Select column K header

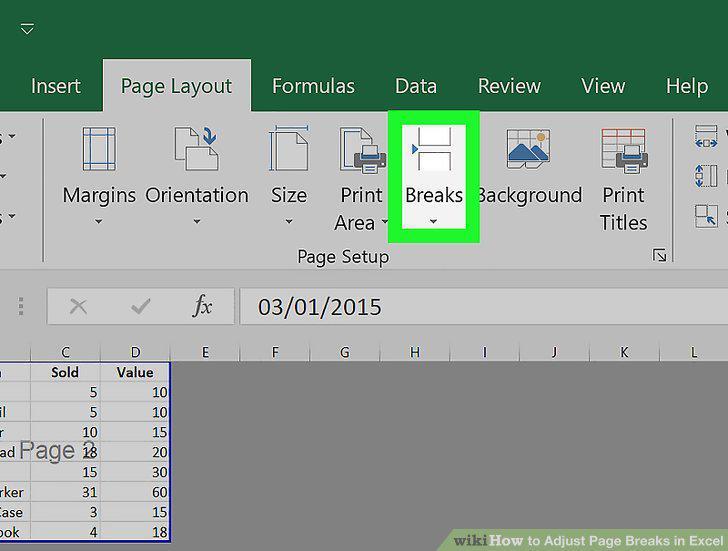point(624,352)
